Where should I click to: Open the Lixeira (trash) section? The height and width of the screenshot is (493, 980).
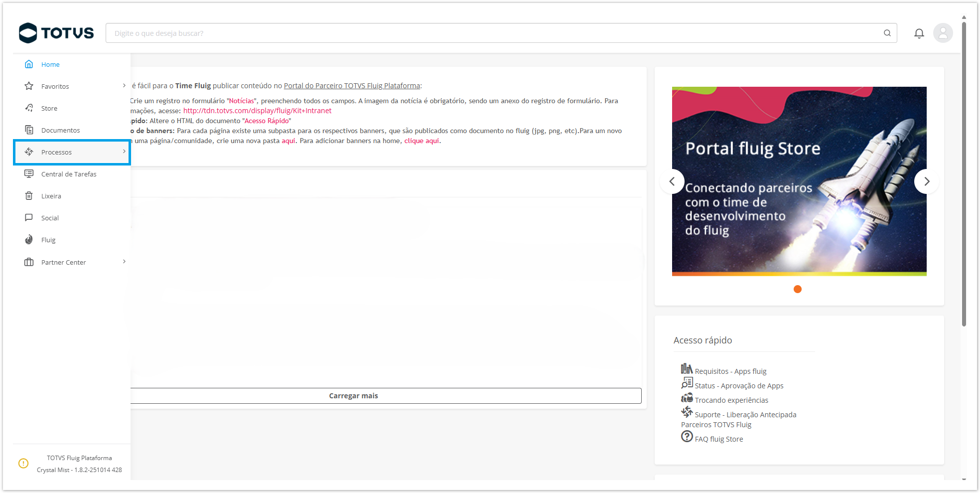[x=52, y=195]
